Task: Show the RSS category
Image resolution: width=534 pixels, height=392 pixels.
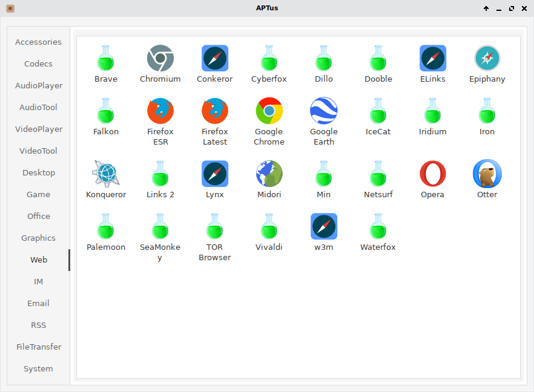Action: pyautogui.click(x=39, y=325)
